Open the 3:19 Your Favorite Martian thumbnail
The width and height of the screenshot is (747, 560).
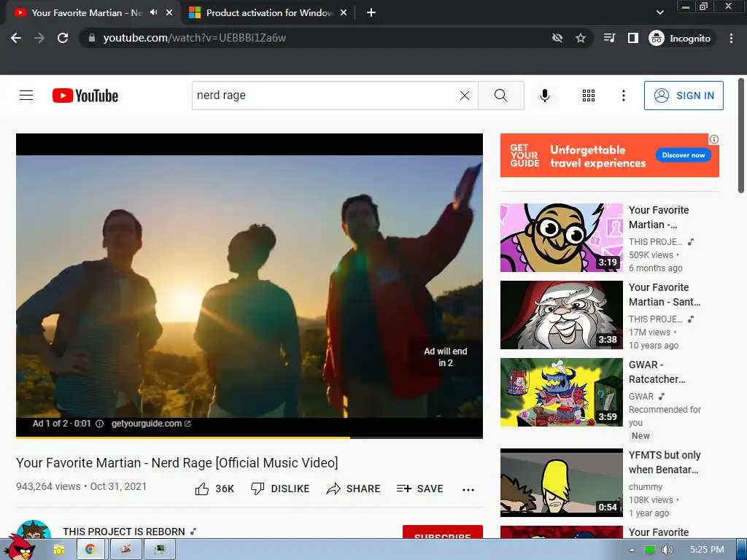tap(561, 238)
